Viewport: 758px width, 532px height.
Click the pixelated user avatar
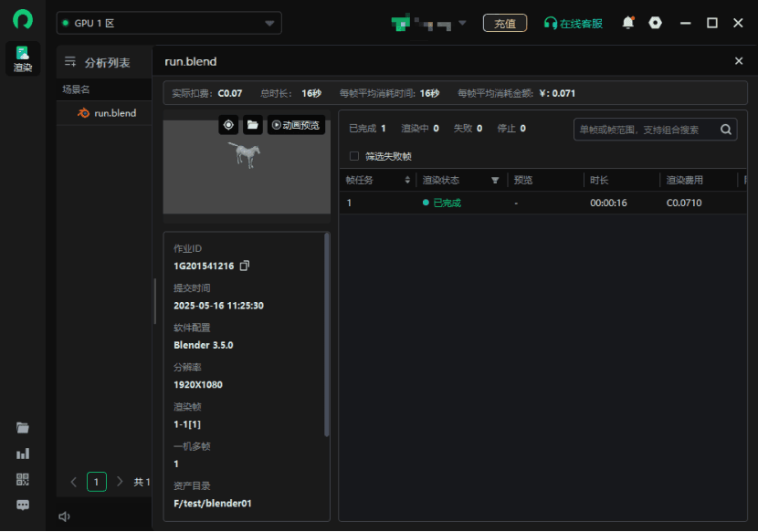coord(401,23)
